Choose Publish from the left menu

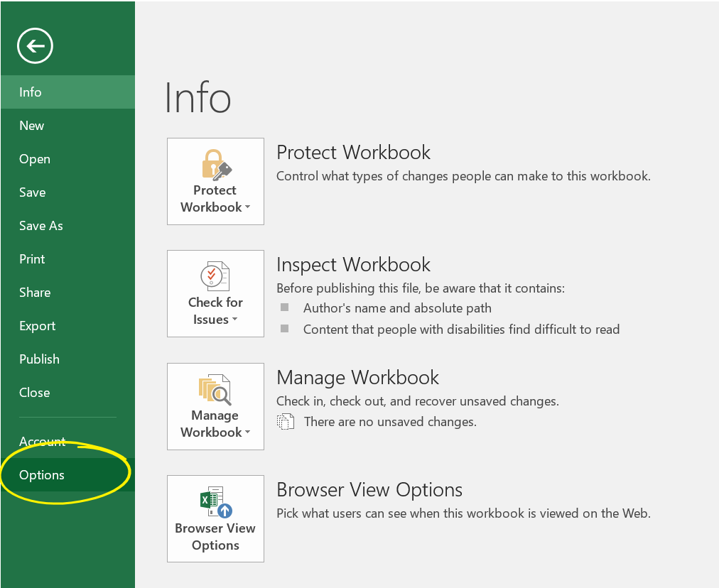pyautogui.click(x=40, y=359)
